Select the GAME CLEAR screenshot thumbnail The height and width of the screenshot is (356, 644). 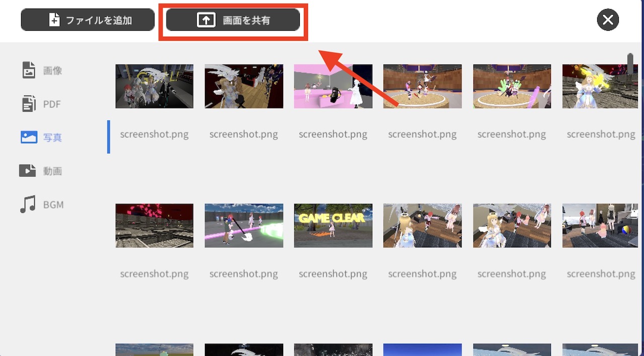click(333, 226)
